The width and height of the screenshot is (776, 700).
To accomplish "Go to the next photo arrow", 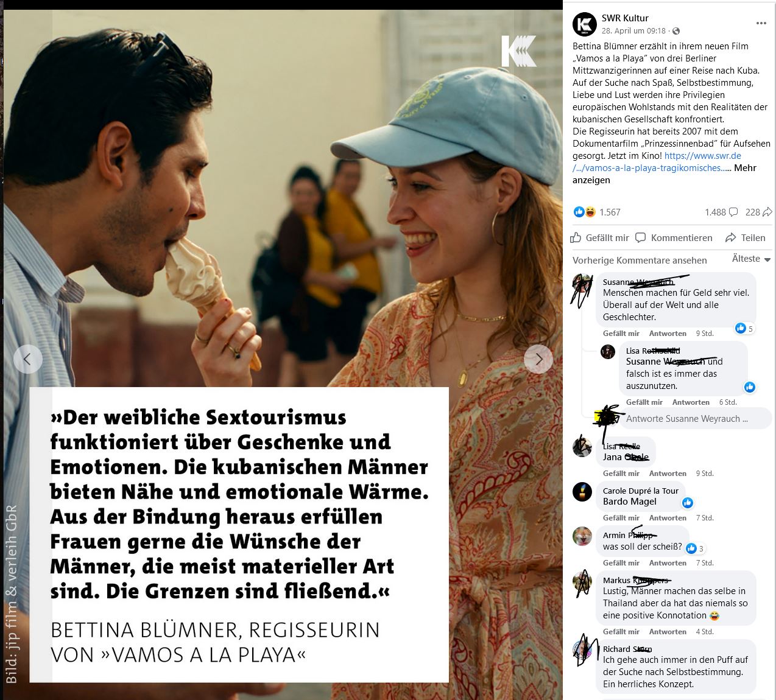I will 538,359.
